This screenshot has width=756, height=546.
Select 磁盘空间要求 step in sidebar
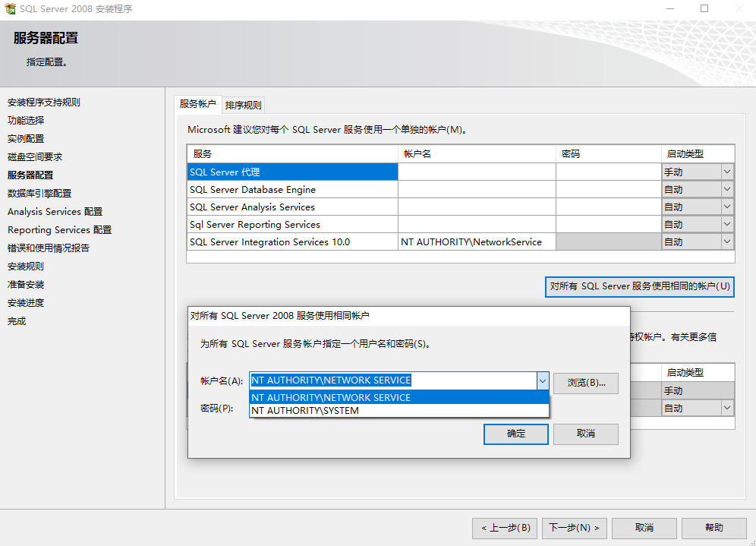(x=35, y=156)
